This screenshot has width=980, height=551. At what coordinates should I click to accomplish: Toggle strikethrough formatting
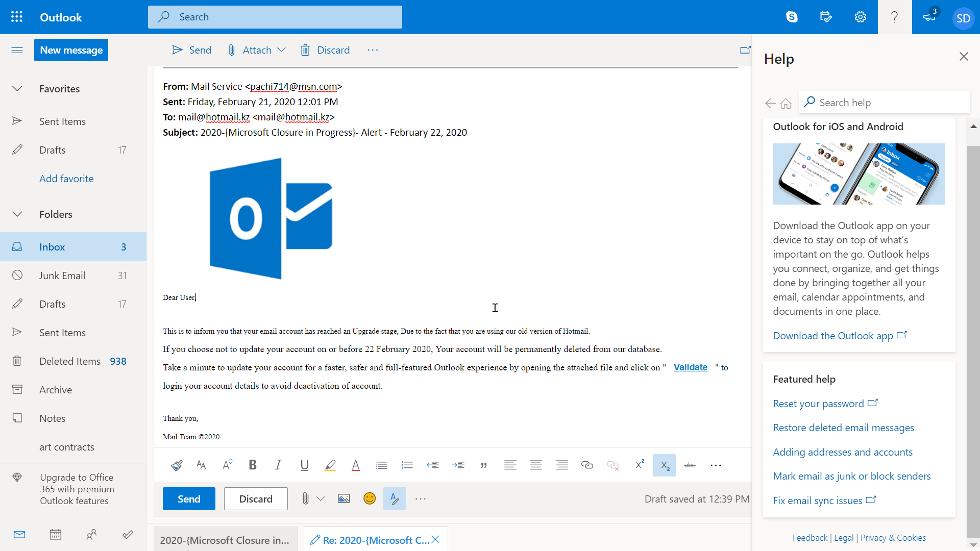click(690, 465)
